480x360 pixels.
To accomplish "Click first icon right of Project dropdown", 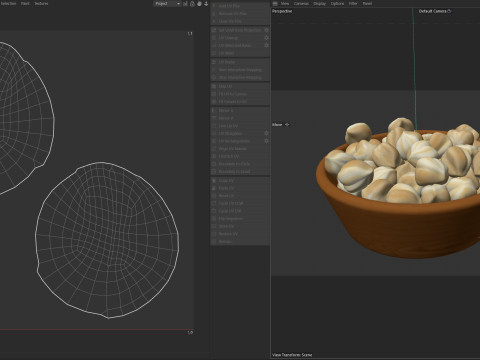I will [185, 4].
